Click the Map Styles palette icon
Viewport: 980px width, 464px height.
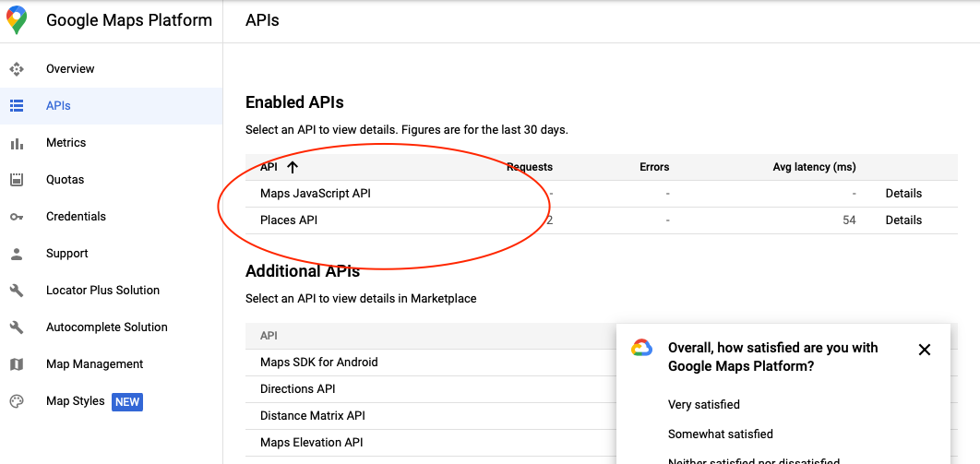(x=17, y=401)
